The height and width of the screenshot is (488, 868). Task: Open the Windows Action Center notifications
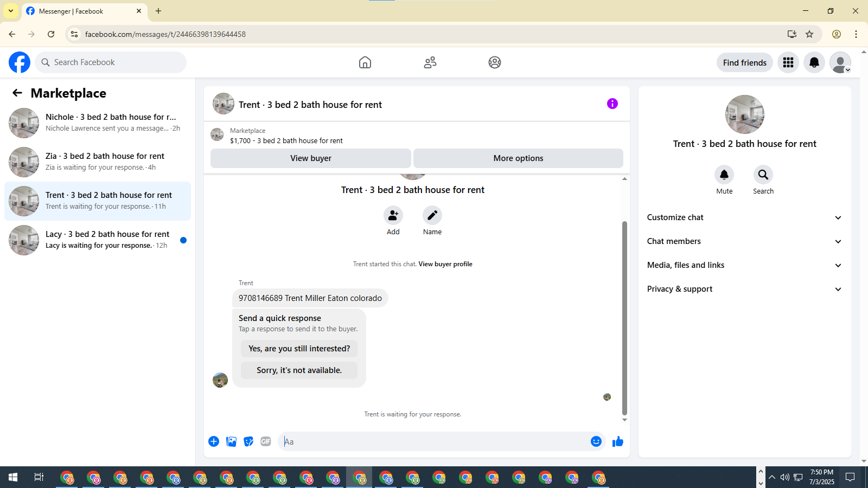click(x=850, y=477)
